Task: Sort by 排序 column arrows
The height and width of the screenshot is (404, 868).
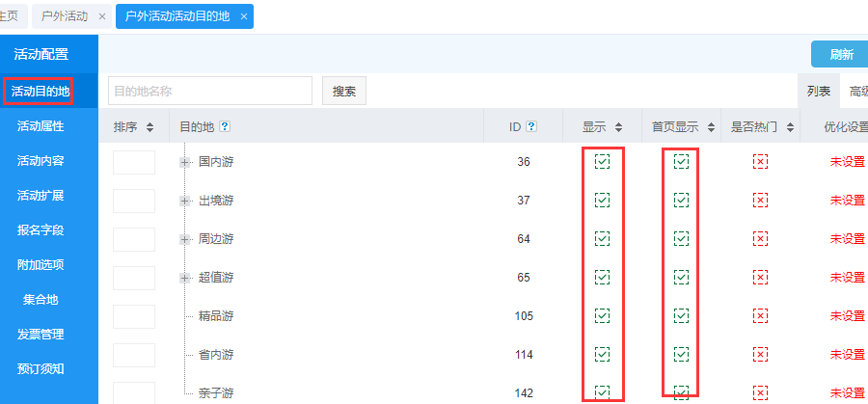Action: click(x=149, y=127)
